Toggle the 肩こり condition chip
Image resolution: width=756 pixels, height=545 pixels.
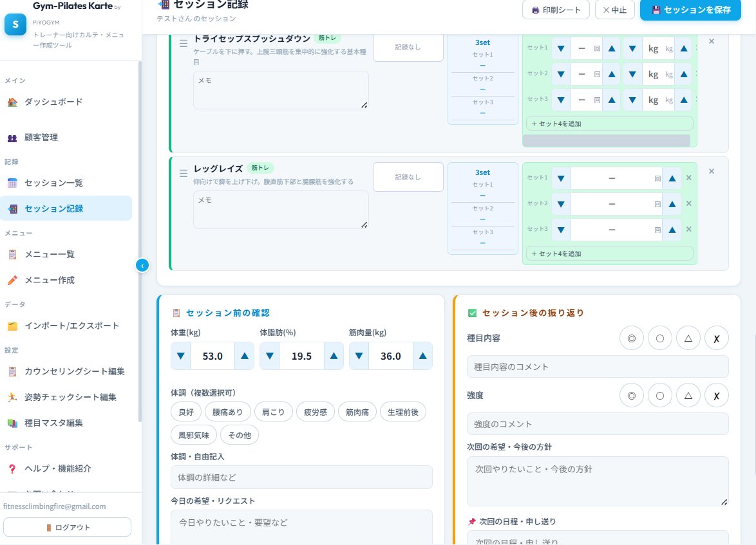[x=274, y=412]
